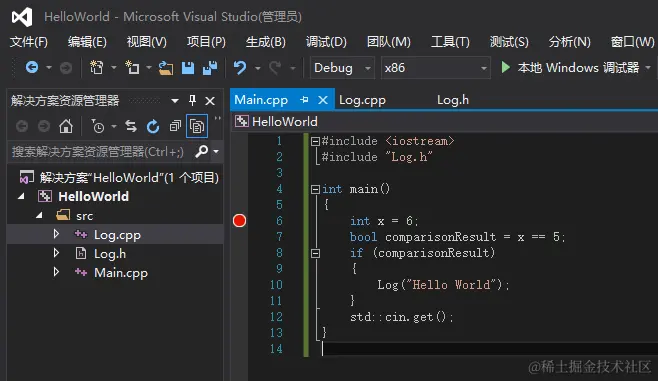Open the 工具(T) menu

coord(450,42)
